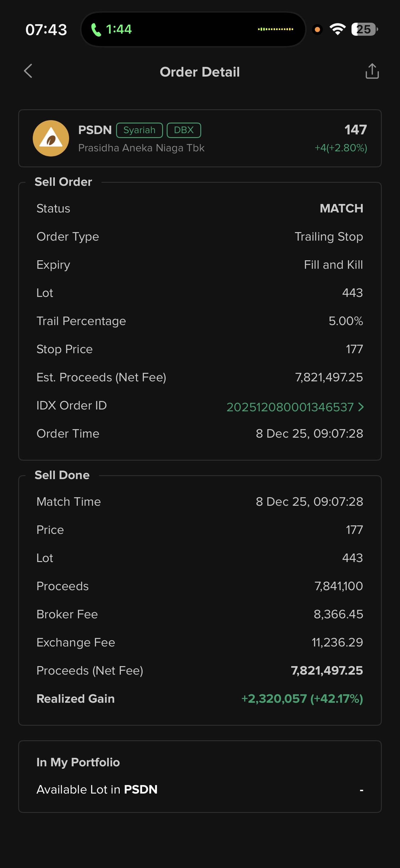Tap the orange recording dot indicator
Viewport: 400px width, 868px height.
coord(317,30)
